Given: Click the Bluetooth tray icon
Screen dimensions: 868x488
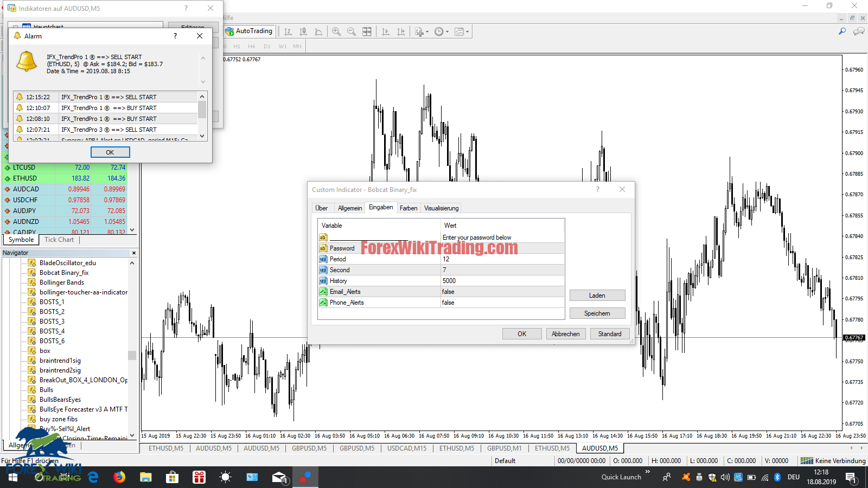Looking at the screenshot, I should pyautogui.click(x=777, y=477).
